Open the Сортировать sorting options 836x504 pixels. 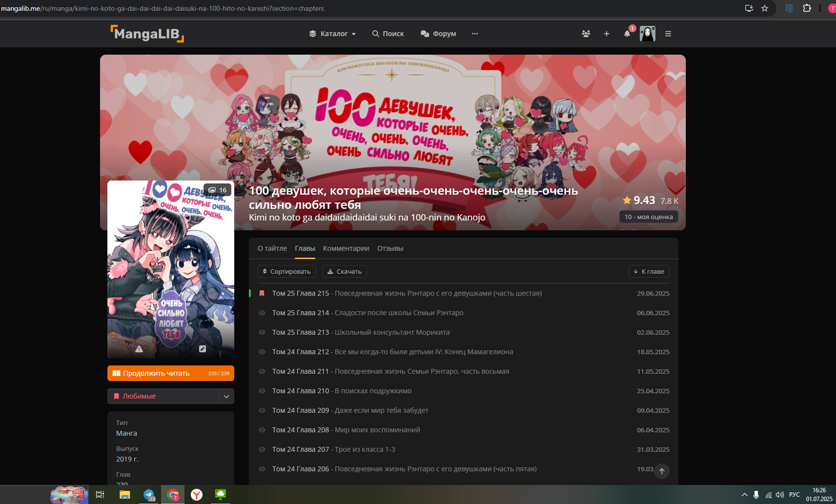click(286, 271)
